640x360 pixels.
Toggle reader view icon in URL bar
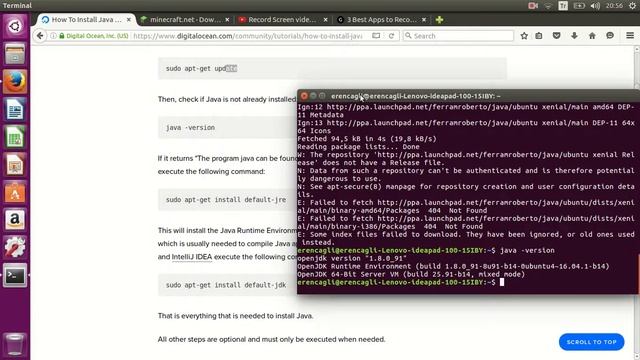click(376, 36)
